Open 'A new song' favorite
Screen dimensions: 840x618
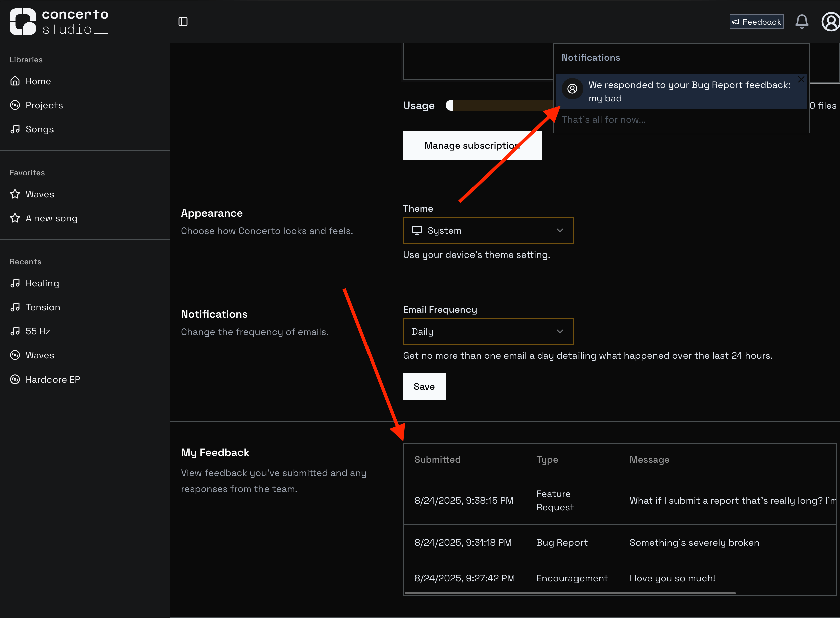(44, 218)
